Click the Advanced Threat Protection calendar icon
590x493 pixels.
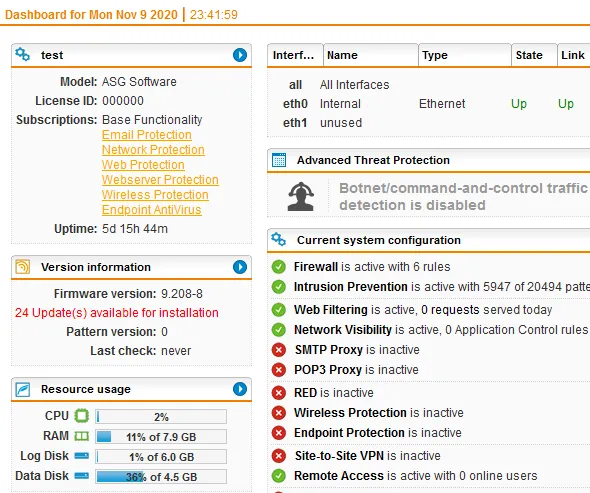[279, 160]
